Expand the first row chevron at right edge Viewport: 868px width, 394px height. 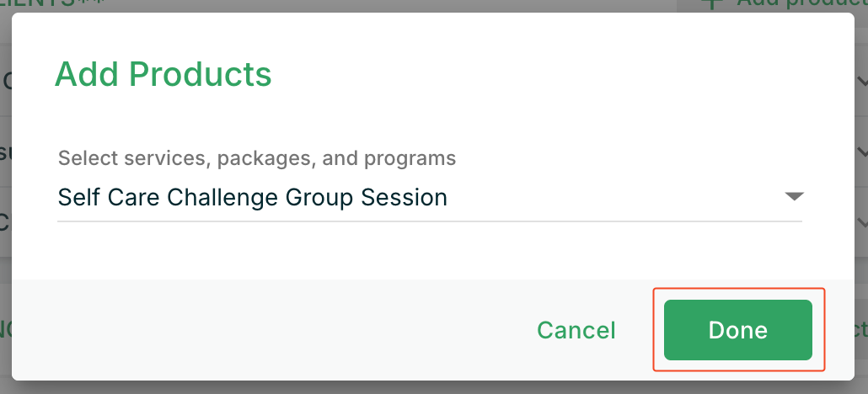[x=861, y=82]
